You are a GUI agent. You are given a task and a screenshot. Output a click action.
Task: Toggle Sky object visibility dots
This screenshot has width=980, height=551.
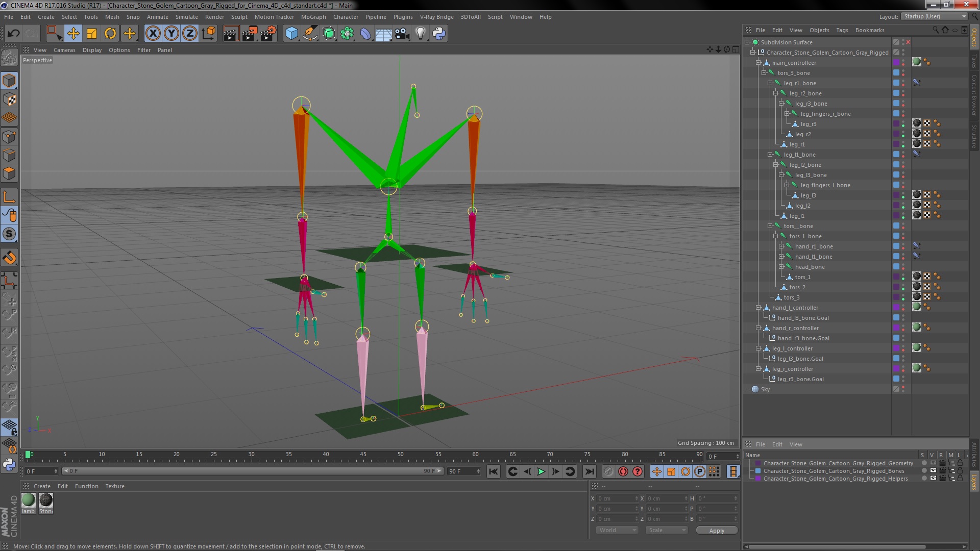tap(903, 389)
